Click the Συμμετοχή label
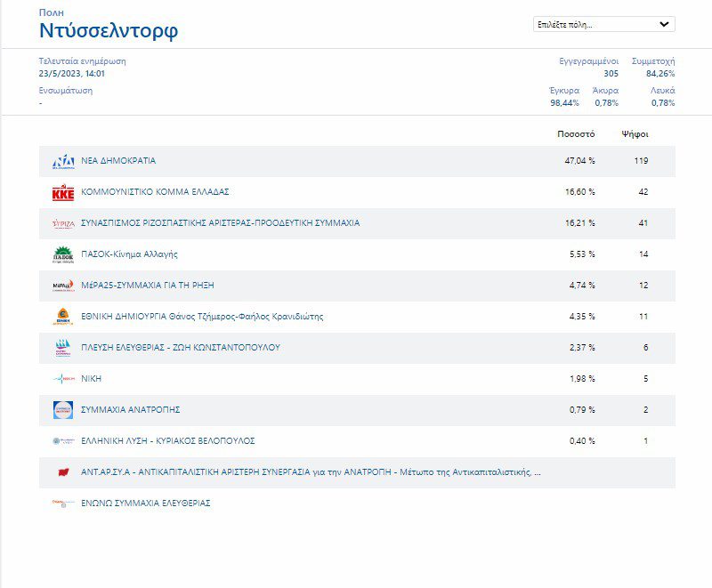Viewport: 712px width, 588px height. tap(653, 61)
